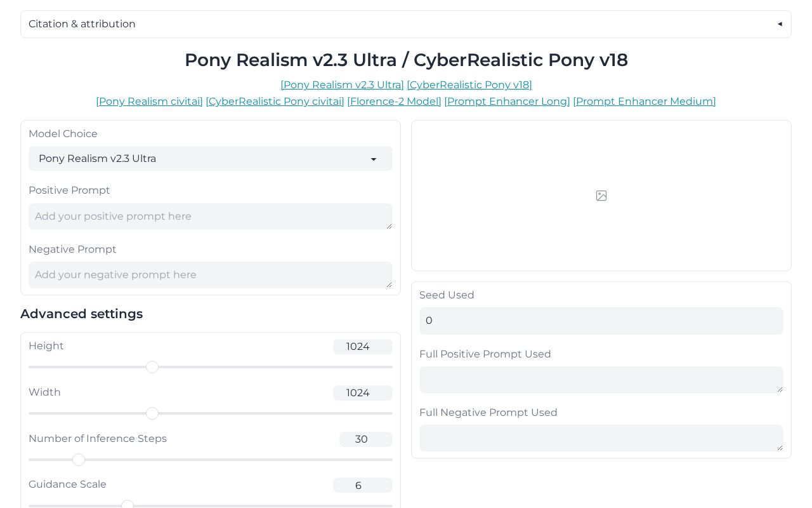Click the Full Negative Prompt Used box
The image size is (812, 508).
tap(601, 438)
